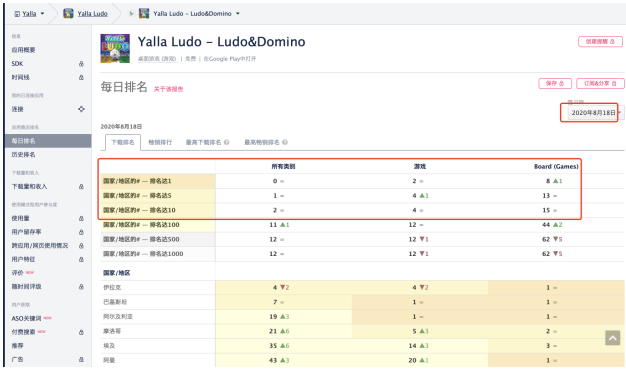Click the Yalla Ludo breadcrumb link
The width and height of the screenshot is (626, 376).
tap(92, 14)
